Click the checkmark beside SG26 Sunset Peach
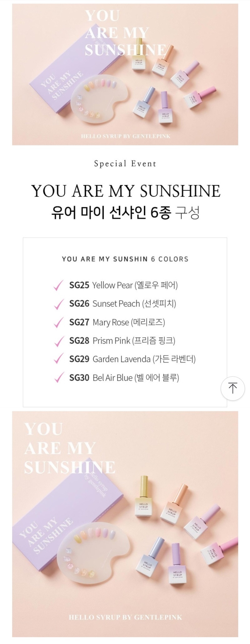 59,304
